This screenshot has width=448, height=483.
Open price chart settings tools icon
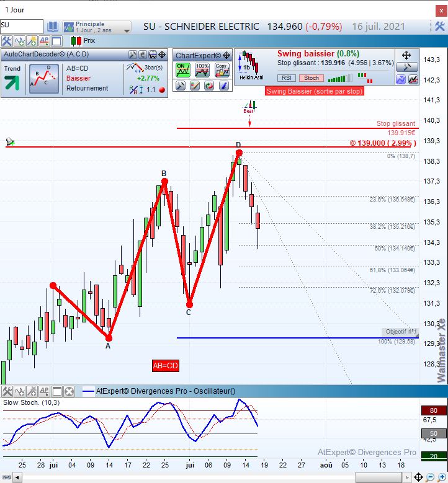7,41
